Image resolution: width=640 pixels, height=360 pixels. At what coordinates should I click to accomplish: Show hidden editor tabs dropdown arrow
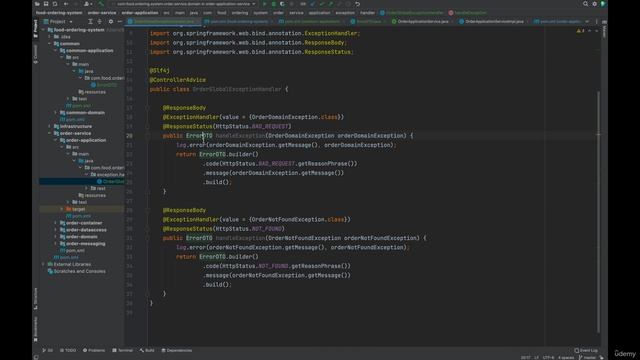click(587, 21)
